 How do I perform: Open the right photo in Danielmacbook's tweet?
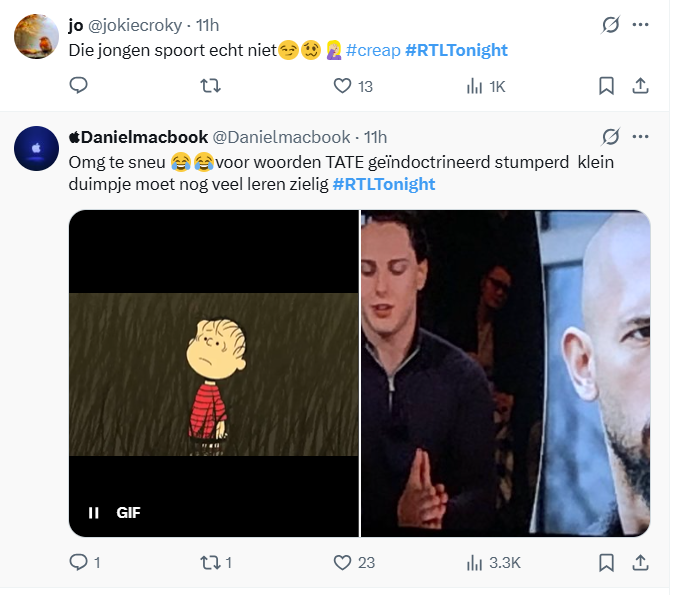pos(505,373)
